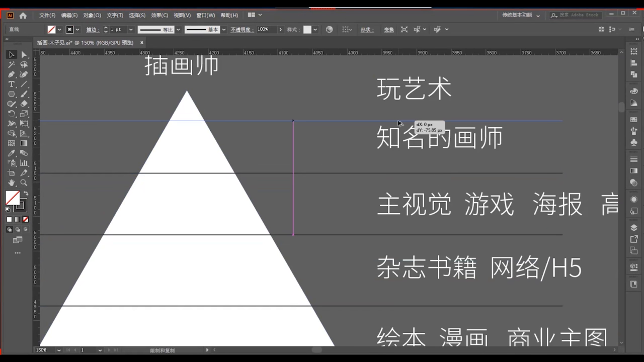Screen dimensions: 644x362
Task: Expand the stroke weight dropdown
Action: click(x=131, y=30)
